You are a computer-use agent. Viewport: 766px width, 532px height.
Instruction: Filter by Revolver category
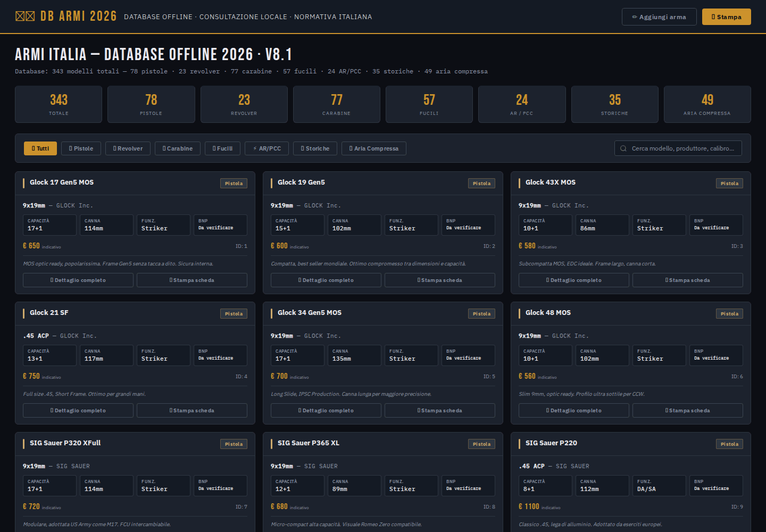(x=128, y=148)
